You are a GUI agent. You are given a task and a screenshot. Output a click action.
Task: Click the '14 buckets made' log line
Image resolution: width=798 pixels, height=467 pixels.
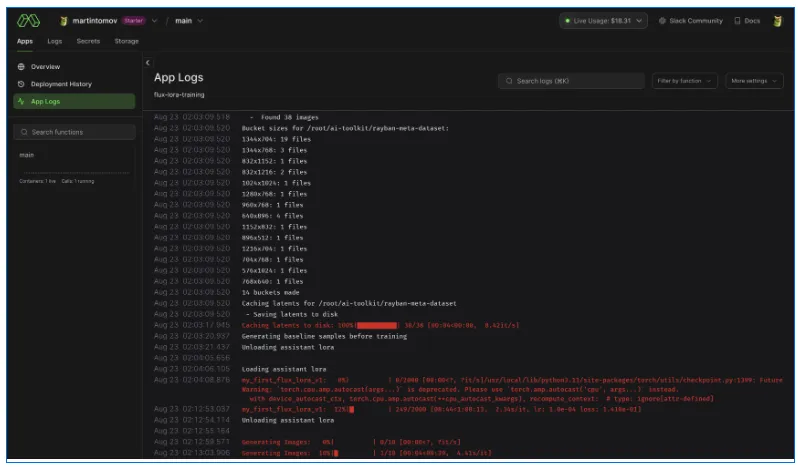[270, 293]
